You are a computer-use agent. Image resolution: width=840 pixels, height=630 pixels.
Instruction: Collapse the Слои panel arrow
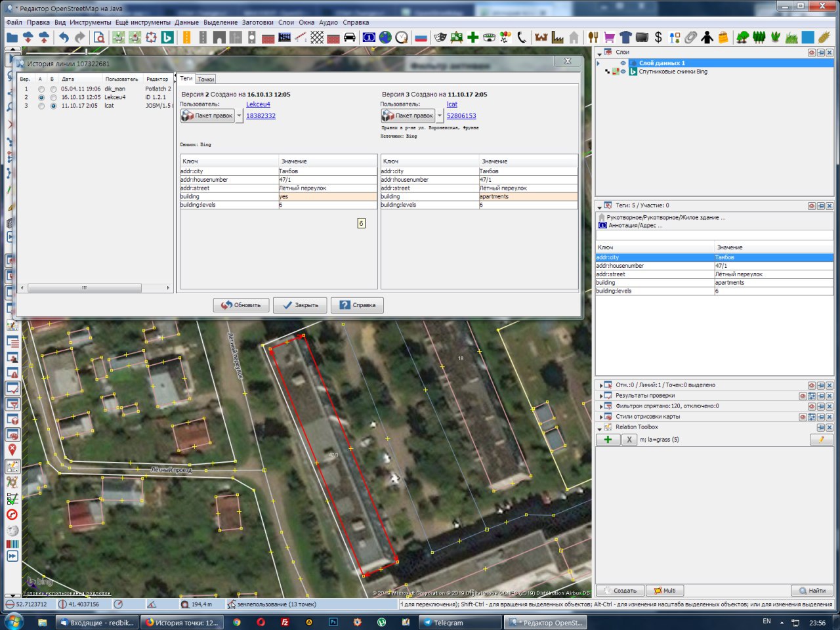coord(599,52)
